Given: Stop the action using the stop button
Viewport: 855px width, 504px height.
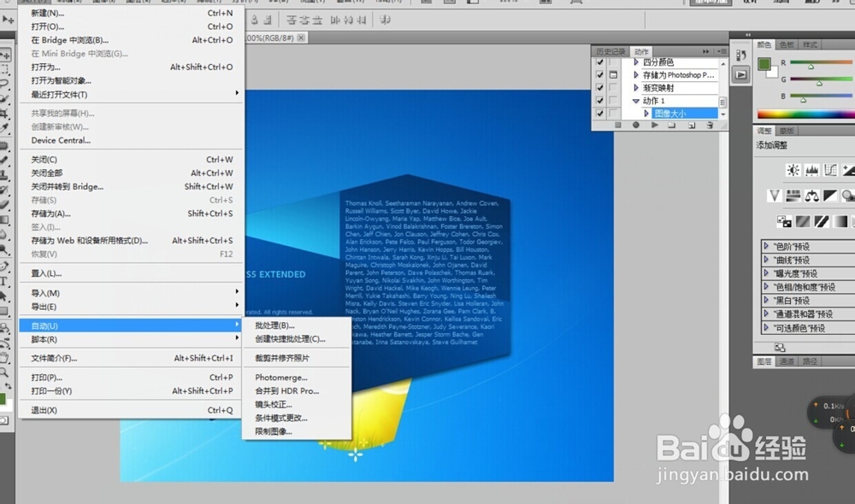Looking at the screenshot, I should (x=618, y=125).
